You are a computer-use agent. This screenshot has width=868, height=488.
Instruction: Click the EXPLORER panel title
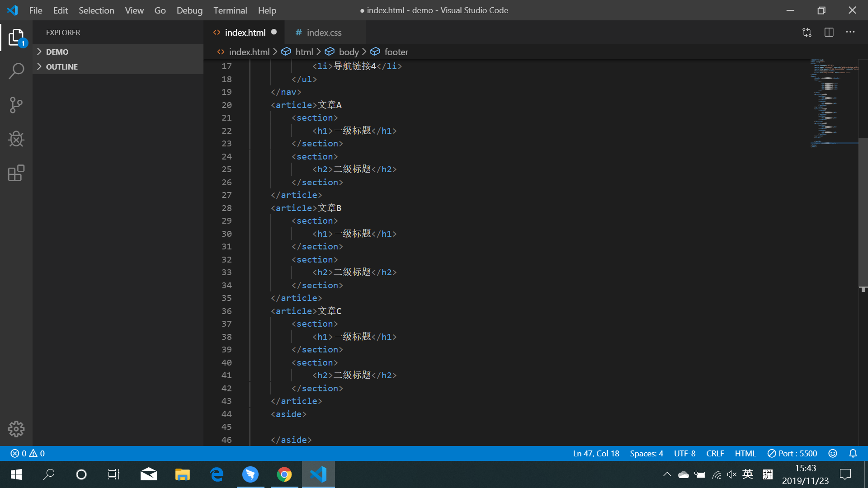pos(63,33)
